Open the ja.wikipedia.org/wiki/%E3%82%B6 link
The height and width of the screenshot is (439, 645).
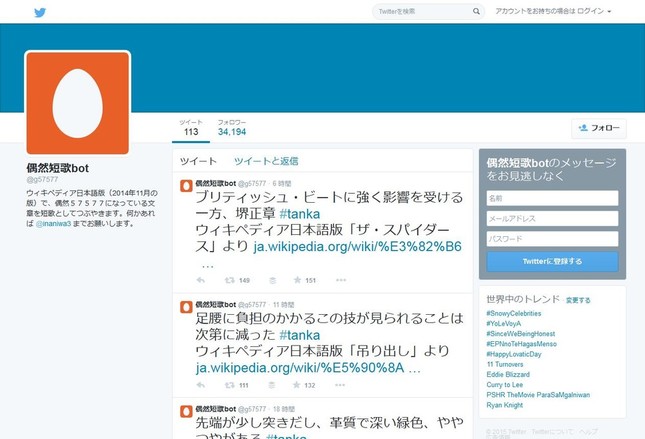(357, 246)
